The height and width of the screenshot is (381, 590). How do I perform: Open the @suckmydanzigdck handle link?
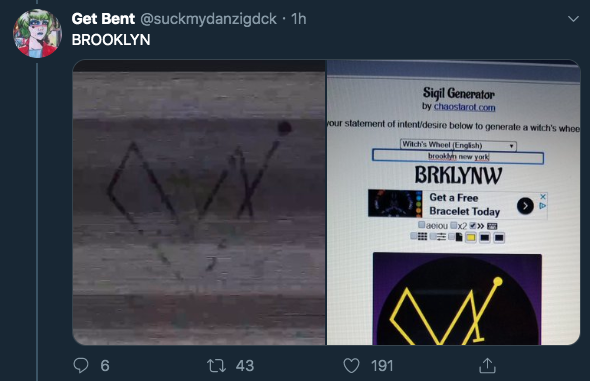coord(208,19)
